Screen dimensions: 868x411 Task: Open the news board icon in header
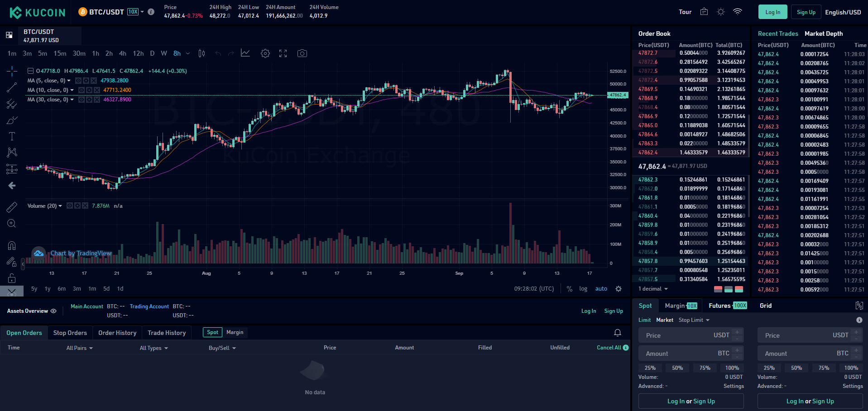point(704,12)
